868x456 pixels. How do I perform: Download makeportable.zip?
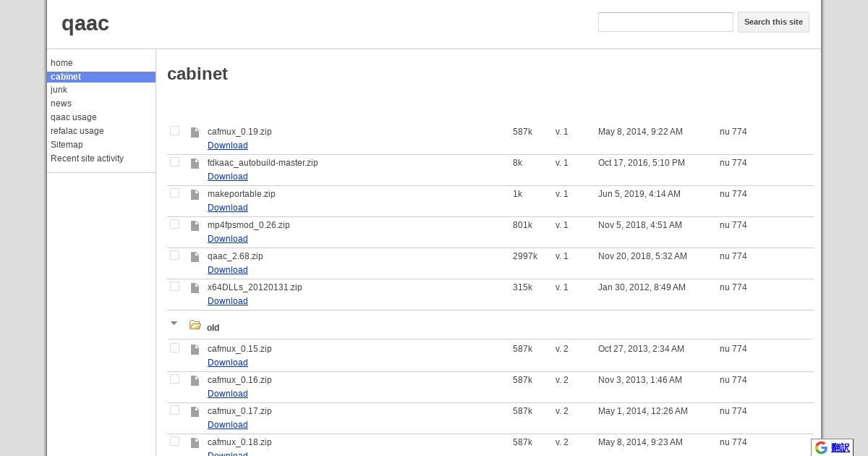[x=228, y=208]
